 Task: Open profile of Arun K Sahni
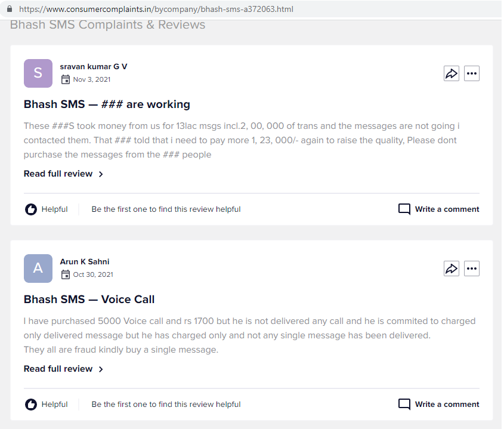[85, 262]
